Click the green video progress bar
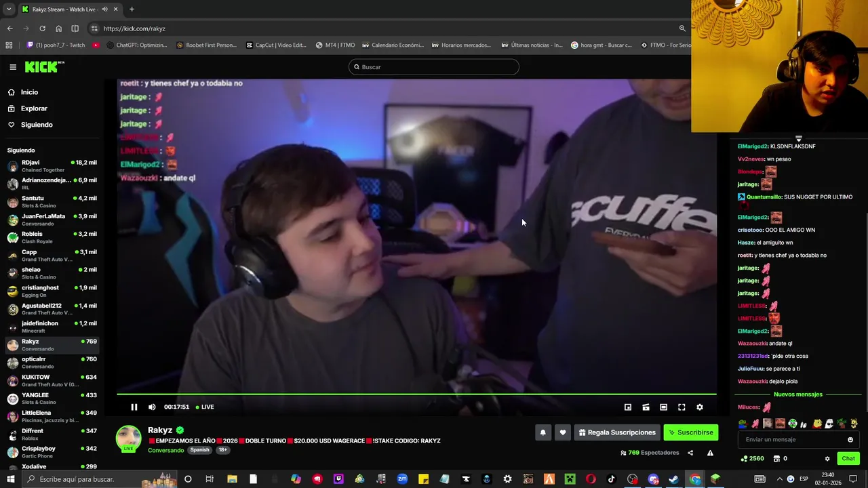 [416, 394]
